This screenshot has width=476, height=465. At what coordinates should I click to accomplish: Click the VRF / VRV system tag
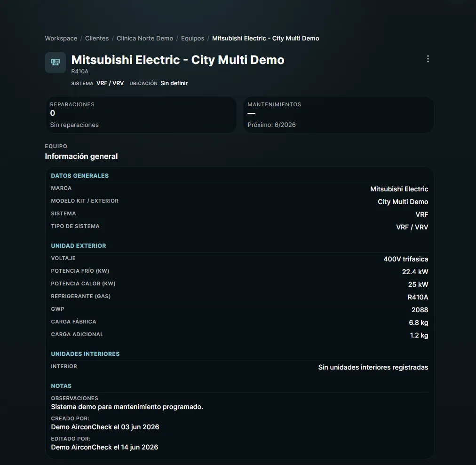coord(110,83)
